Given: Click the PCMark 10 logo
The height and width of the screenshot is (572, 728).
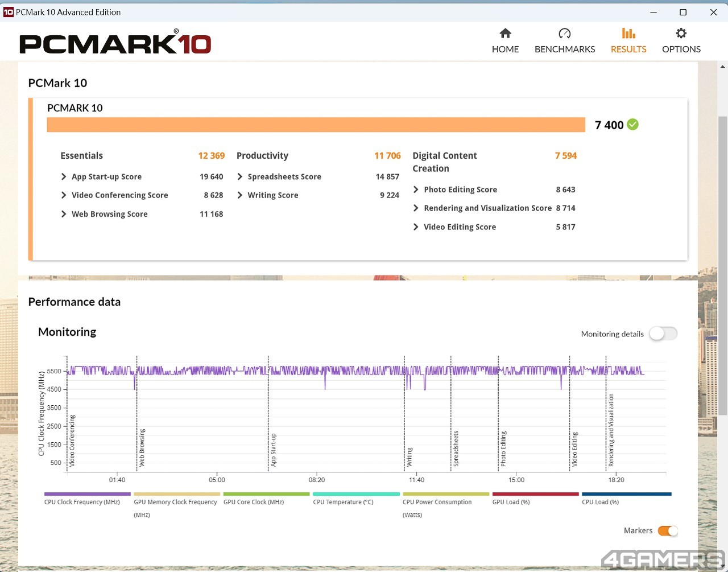Looking at the screenshot, I should [115, 43].
